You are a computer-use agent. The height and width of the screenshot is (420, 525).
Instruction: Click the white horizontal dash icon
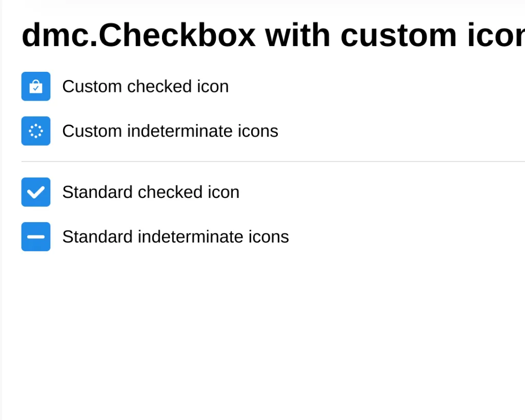[x=36, y=237]
